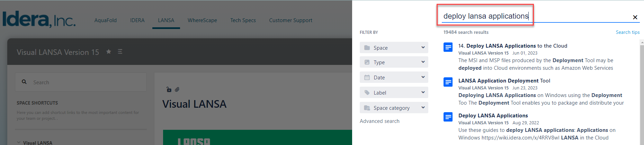Open the attachments paperclip icon
644x145 pixels.
[177, 89]
